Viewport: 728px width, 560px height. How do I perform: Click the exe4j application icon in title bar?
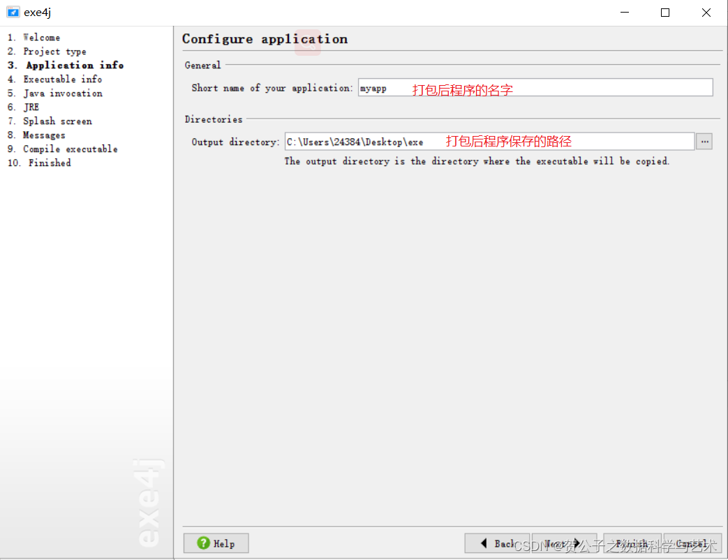click(13, 13)
